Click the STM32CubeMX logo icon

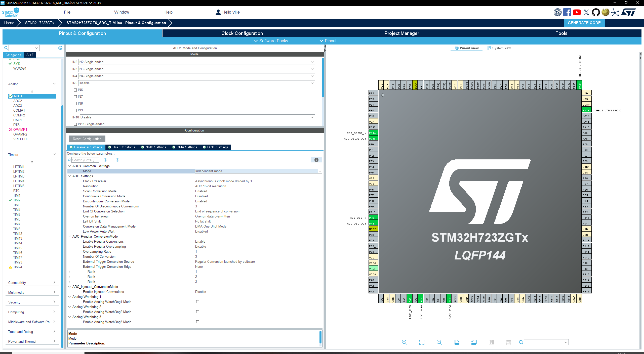pyautogui.click(x=11, y=12)
